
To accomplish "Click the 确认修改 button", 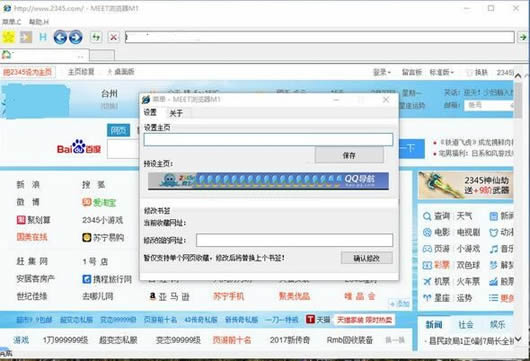I will pyautogui.click(x=366, y=258).
